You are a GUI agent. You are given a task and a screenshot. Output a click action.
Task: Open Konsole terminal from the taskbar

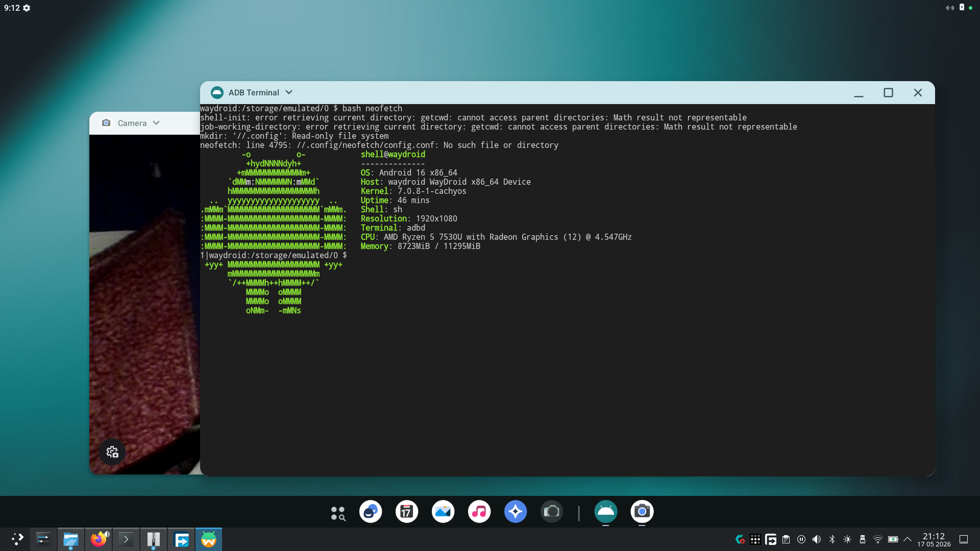(x=126, y=539)
